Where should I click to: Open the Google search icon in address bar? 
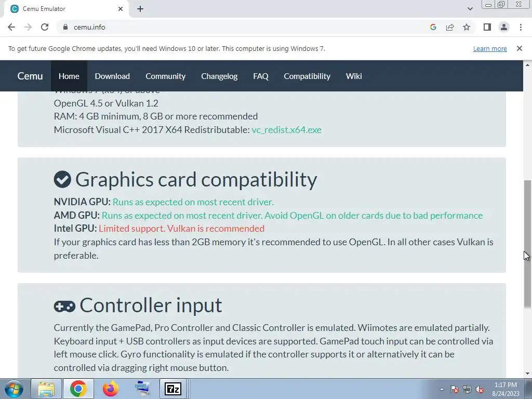tap(433, 27)
